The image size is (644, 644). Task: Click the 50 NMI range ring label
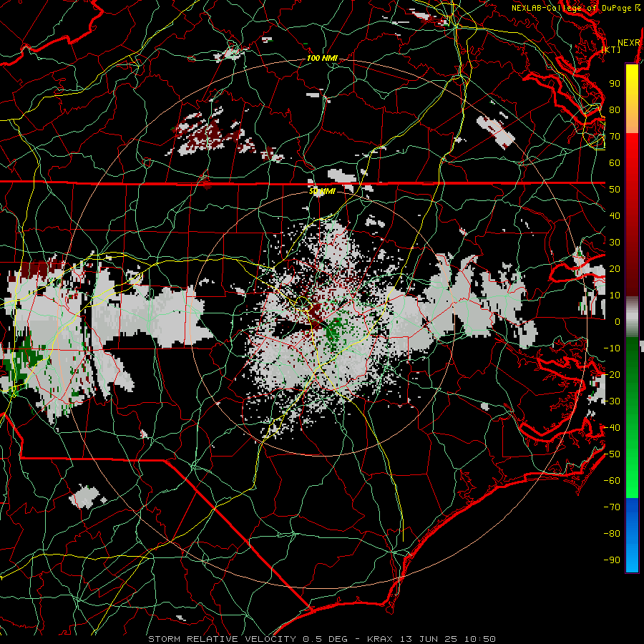pos(322,191)
